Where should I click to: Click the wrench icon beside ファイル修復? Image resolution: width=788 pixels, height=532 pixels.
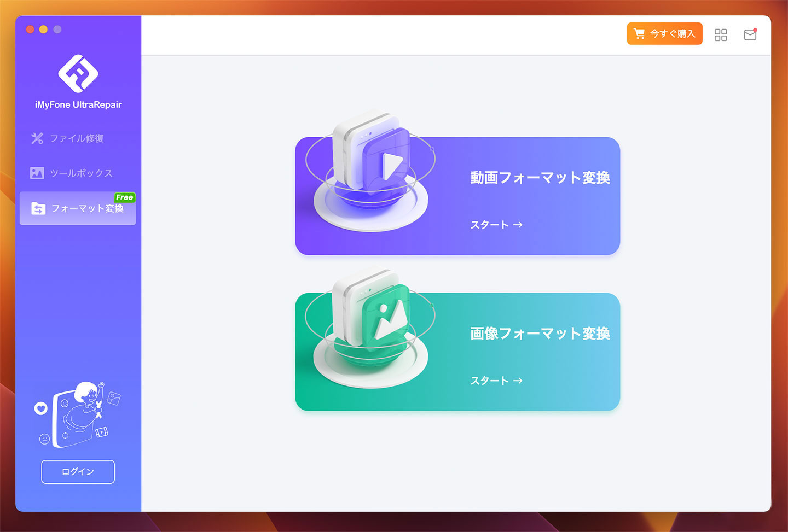point(37,138)
